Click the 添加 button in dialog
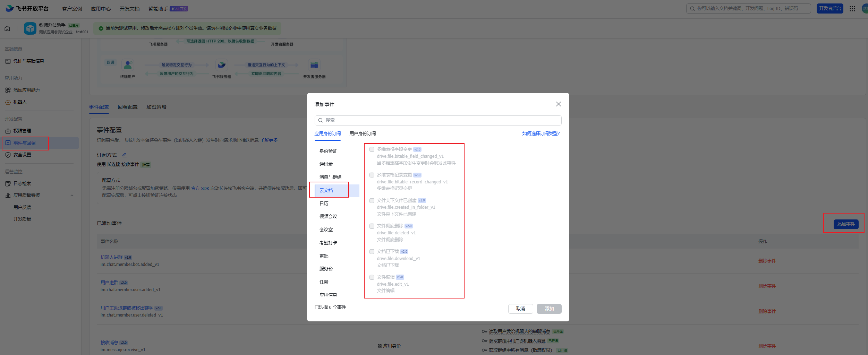The image size is (868, 355). click(549, 309)
